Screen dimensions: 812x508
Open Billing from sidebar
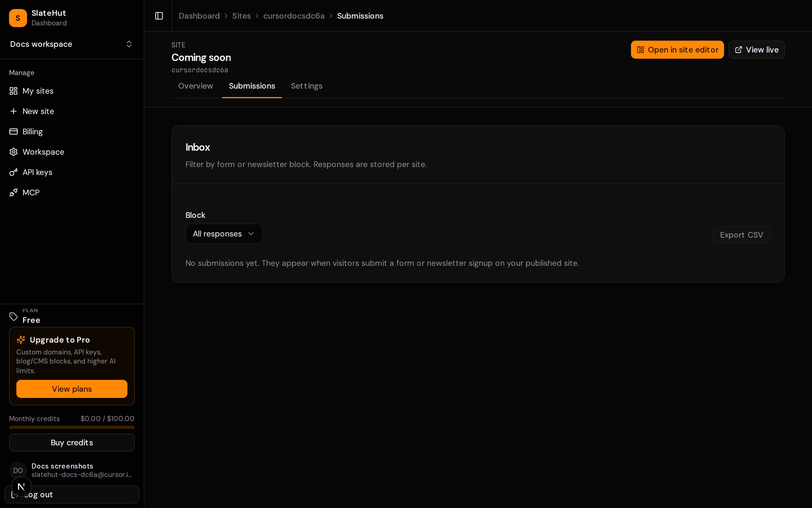click(x=72, y=131)
